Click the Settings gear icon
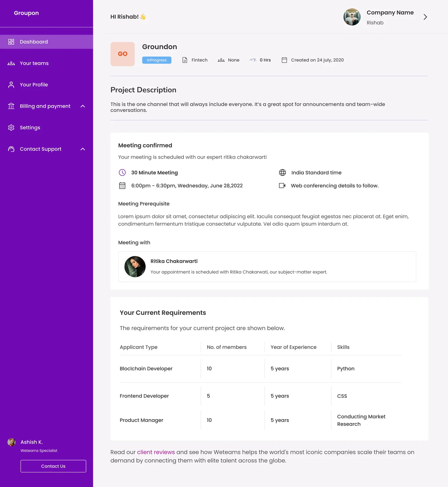This screenshot has height=487, width=448. click(x=11, y=127)
